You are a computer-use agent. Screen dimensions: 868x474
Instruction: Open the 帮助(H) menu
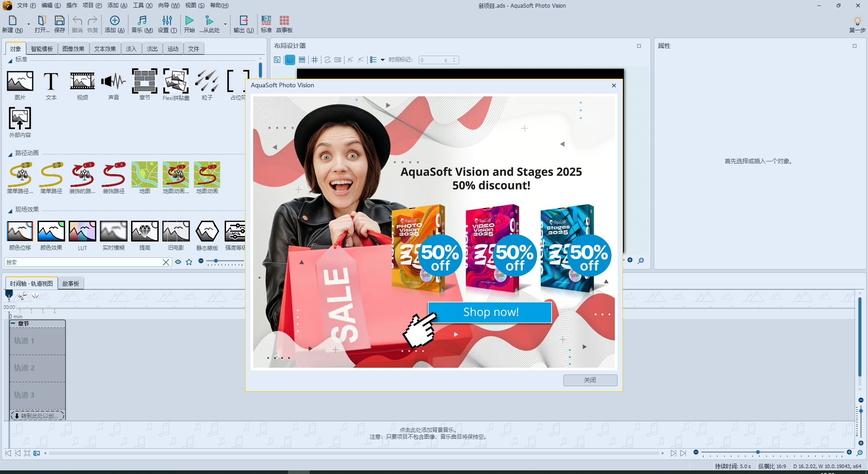coord(219,5)
